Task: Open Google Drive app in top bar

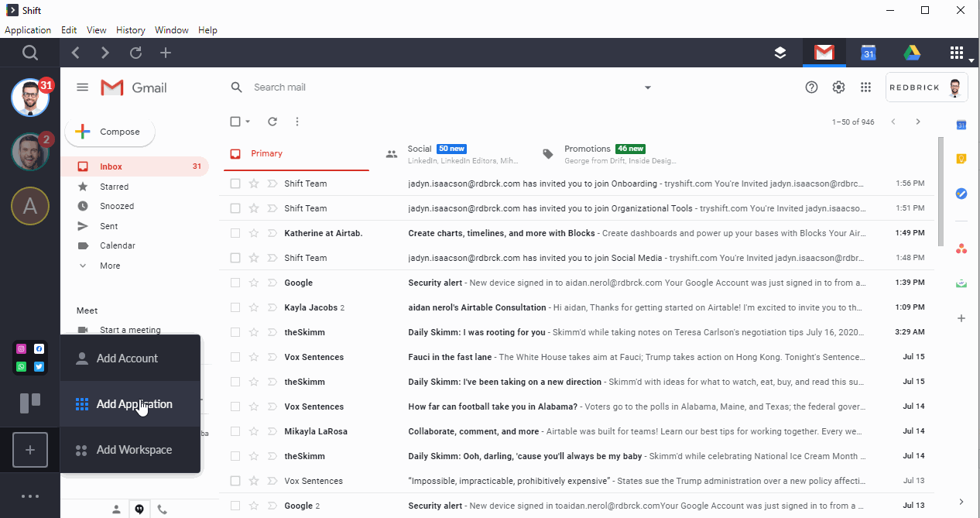Action: (912, 53)
